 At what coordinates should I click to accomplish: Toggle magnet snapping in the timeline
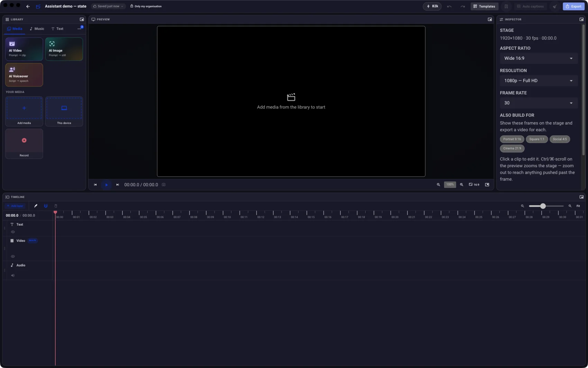46,206
